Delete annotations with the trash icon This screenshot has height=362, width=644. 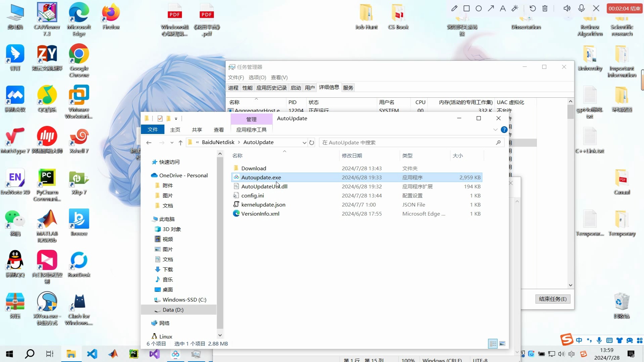545,8
